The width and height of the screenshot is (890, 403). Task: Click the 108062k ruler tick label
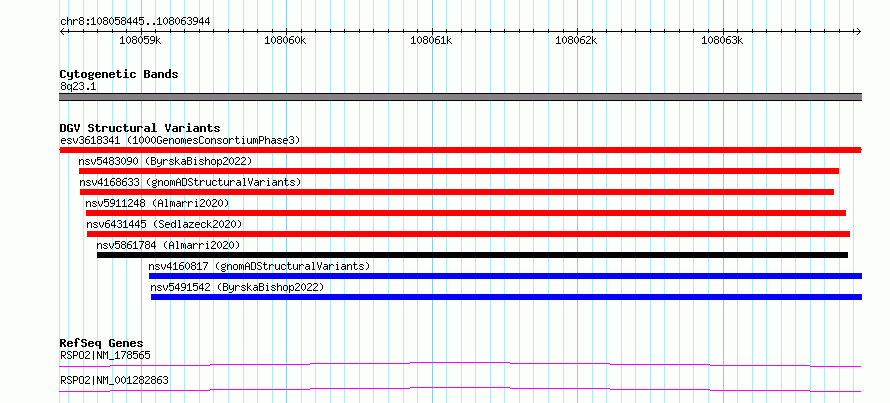pos(577,40)
